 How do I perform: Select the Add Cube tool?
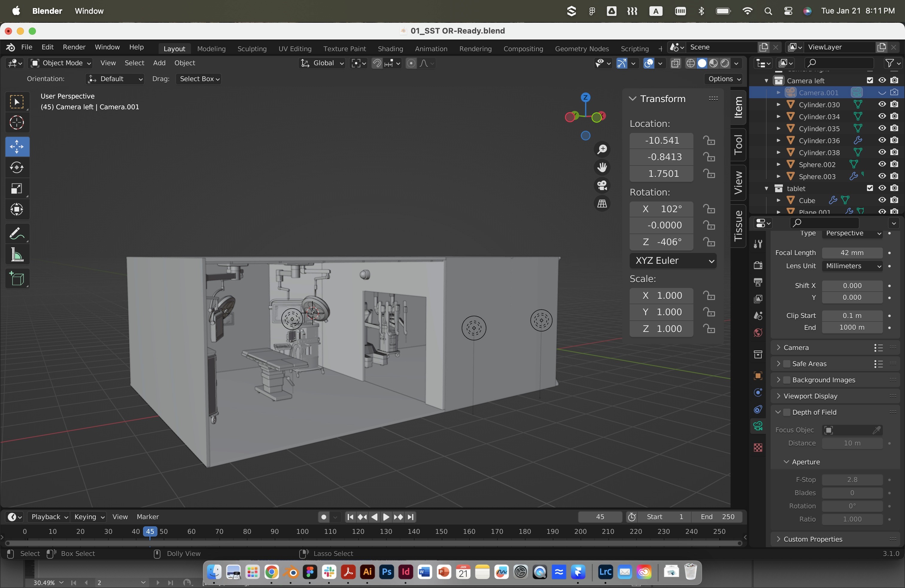[17, 279]
